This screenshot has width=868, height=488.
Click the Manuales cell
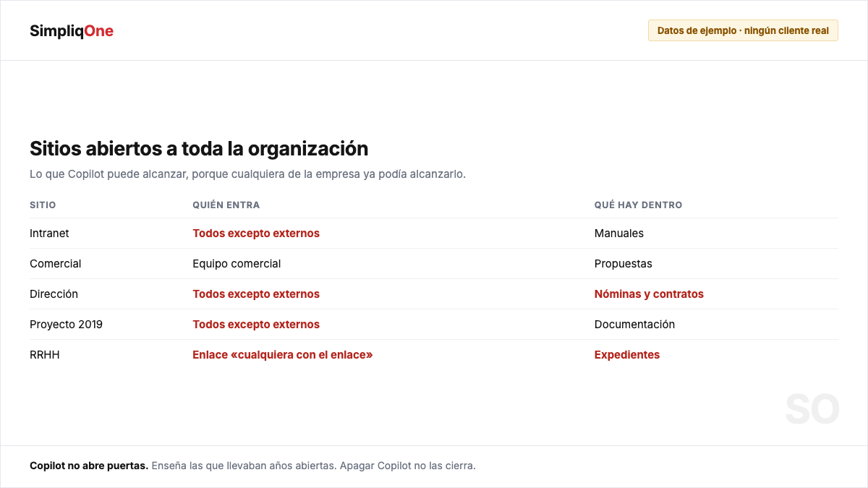click(619, 234)
